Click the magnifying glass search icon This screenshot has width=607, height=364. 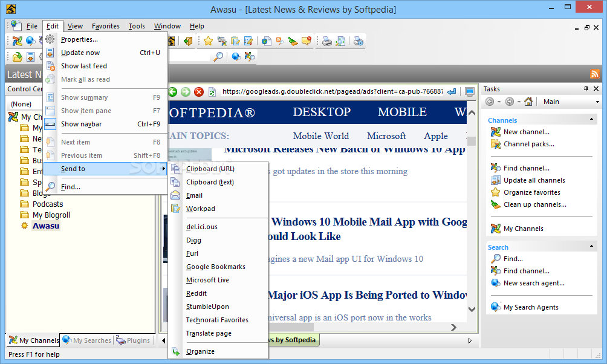pos(218,57)
